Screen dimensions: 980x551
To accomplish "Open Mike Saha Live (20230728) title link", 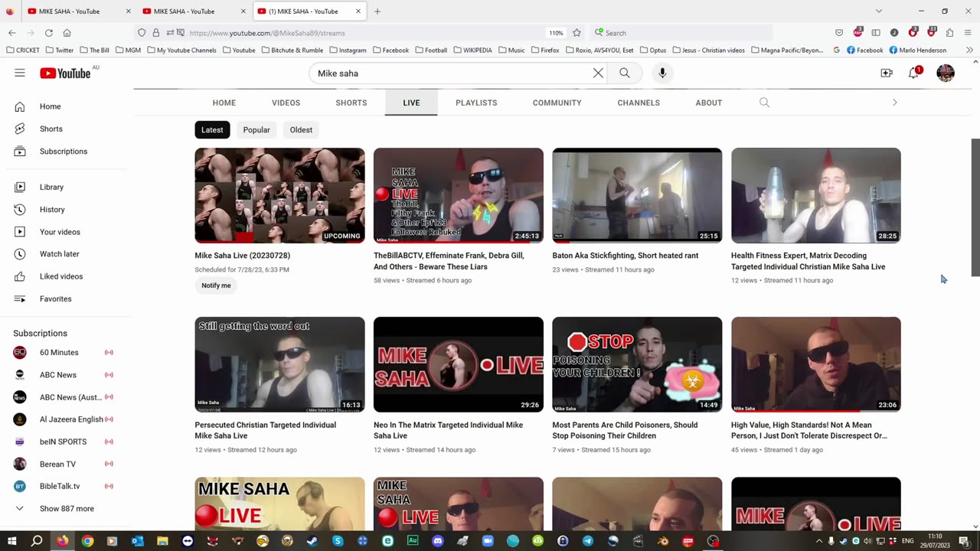I will point(243,256).
